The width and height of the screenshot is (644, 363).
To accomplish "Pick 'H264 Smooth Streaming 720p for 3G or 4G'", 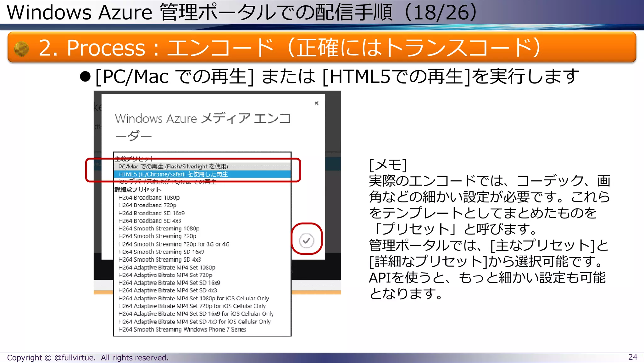I will pyautogui.click(x=202, y=244).
